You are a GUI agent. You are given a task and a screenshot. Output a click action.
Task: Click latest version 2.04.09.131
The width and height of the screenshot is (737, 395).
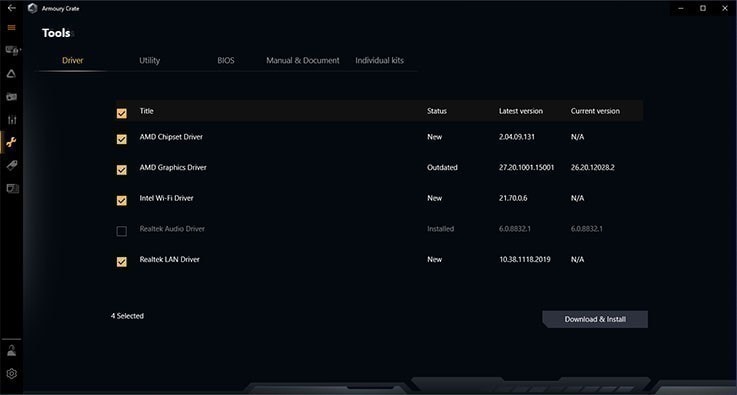coord(517,137)
